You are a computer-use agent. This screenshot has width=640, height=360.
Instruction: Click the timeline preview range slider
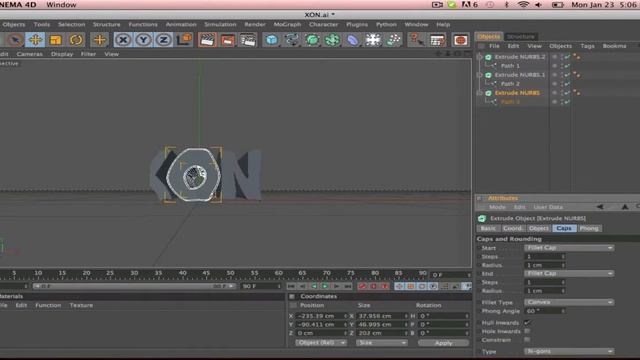pos(134,287)
